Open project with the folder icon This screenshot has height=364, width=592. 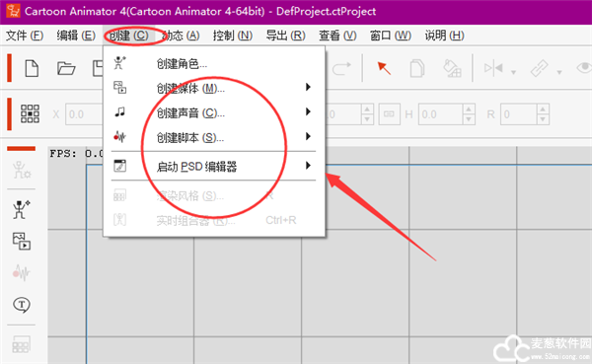pos(66,69)
